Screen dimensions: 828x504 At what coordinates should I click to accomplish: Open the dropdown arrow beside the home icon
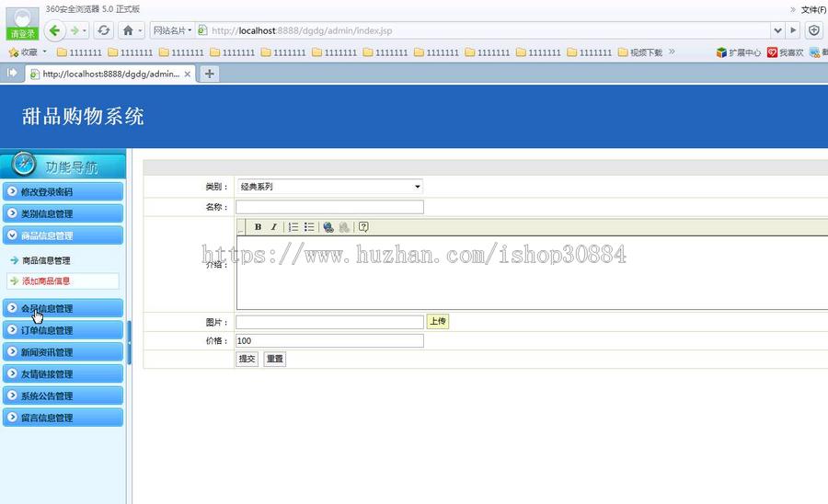point(140,30)
